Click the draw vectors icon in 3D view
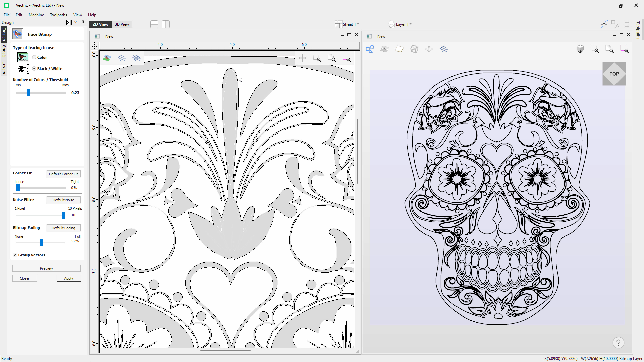The width and height of the screenshot is (644, 362). tap(370, 49)
